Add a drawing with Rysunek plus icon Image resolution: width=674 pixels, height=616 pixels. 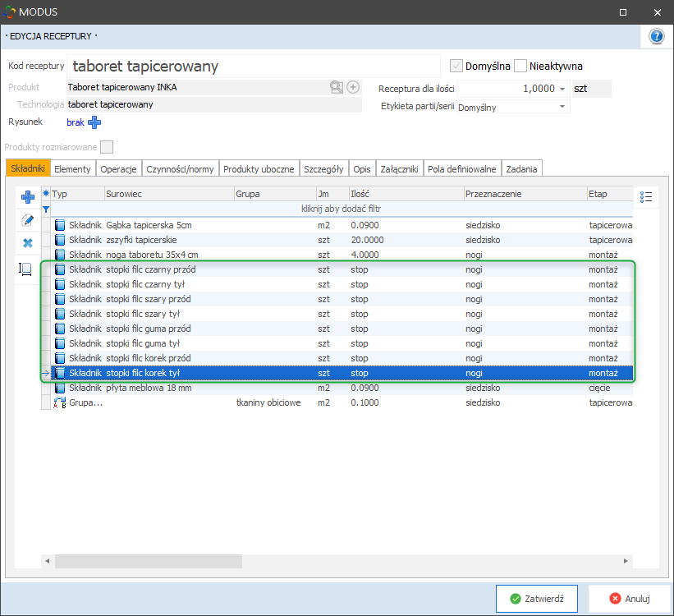click(x=94, y=122)
